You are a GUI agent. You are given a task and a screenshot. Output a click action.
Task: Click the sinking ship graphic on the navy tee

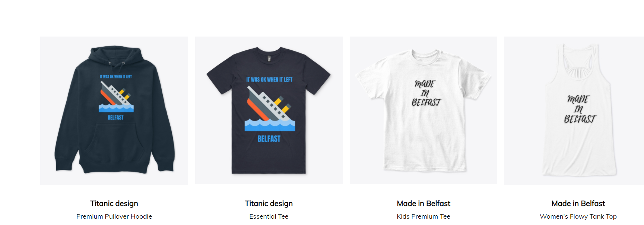click(x=270, y=109)
